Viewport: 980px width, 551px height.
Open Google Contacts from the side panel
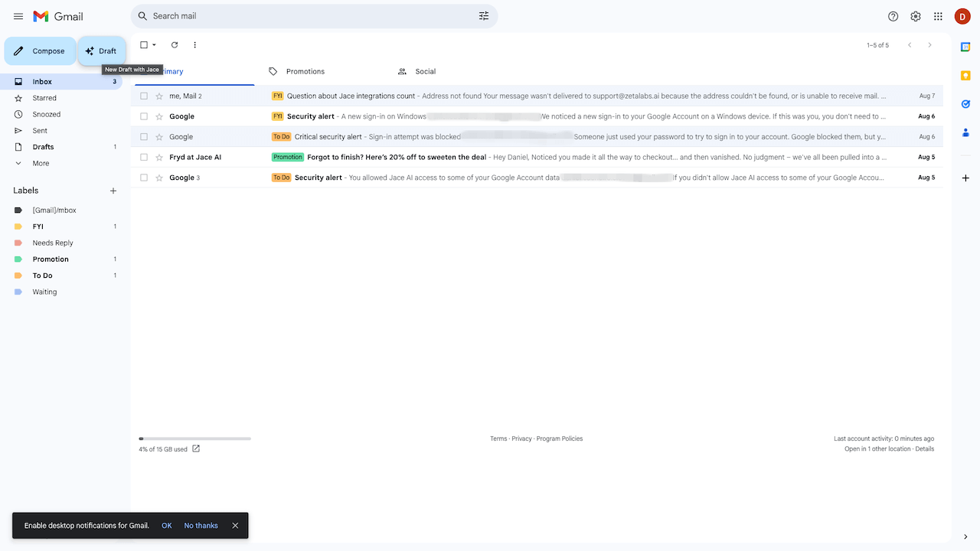click(x=965, y=132)
